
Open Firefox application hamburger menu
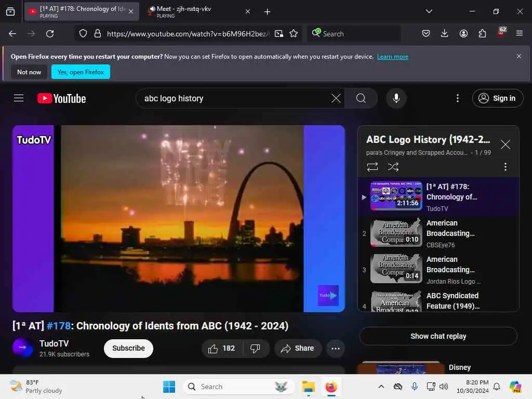point(520,33)
